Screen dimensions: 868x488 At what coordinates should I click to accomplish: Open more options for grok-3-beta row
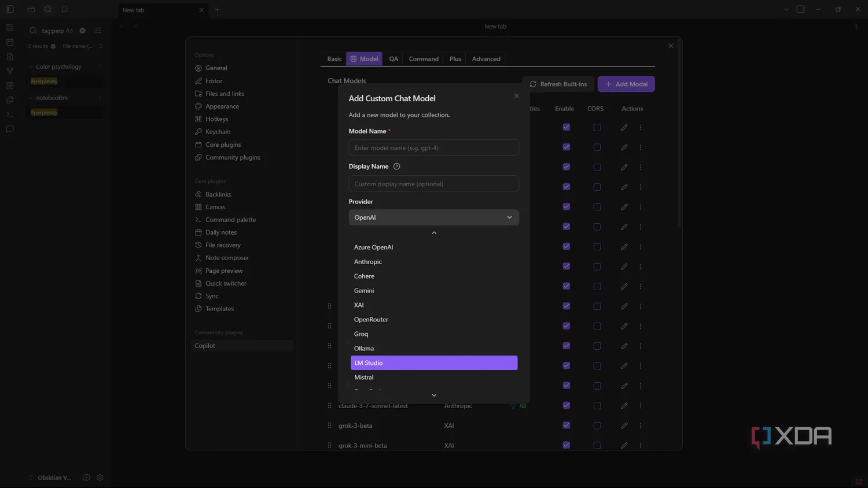(x=641, y=426)
